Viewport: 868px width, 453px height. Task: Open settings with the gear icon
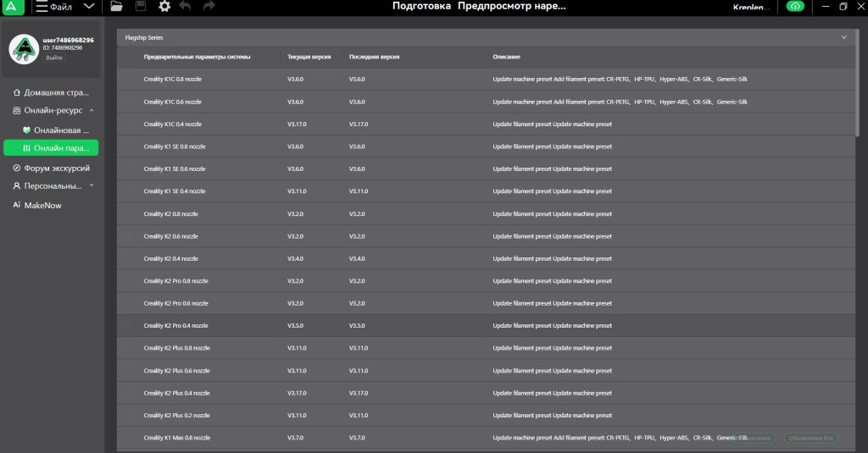click(x=164, y=7)
